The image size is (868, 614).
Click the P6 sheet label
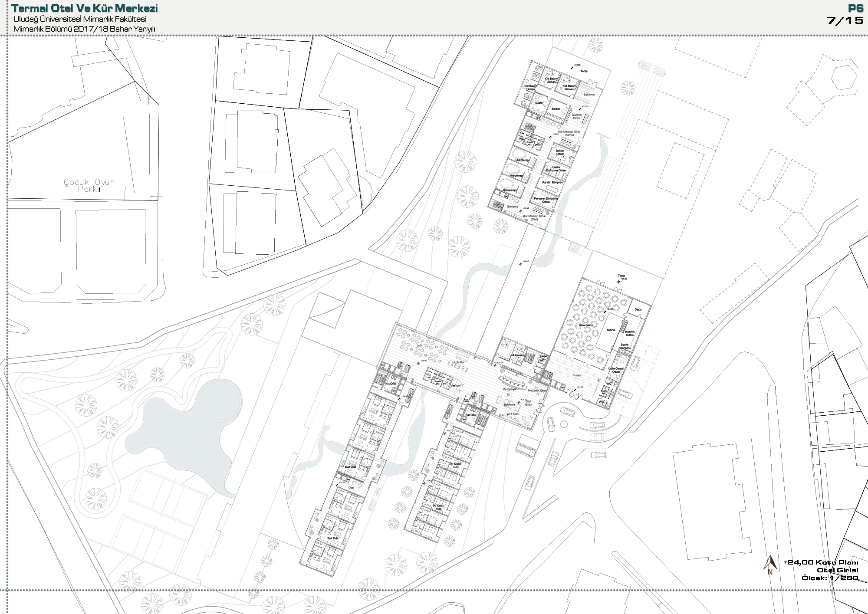point(855,9)
